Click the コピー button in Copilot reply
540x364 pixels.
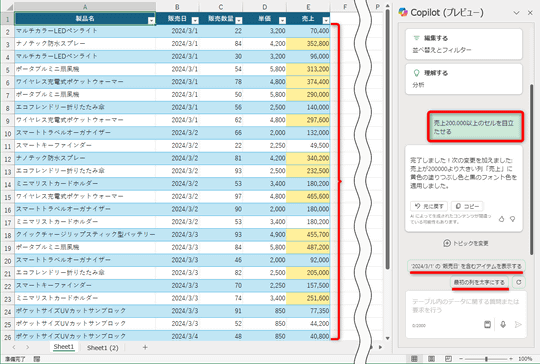(467, 206)
